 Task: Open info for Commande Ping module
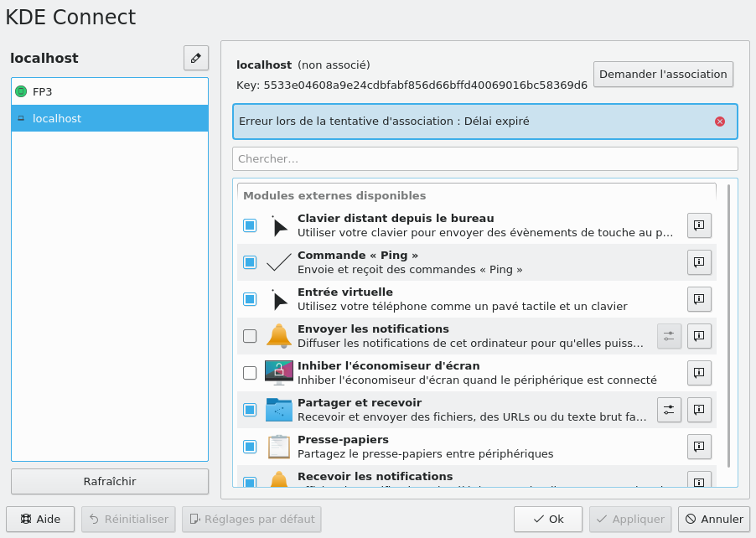(699, 262)
